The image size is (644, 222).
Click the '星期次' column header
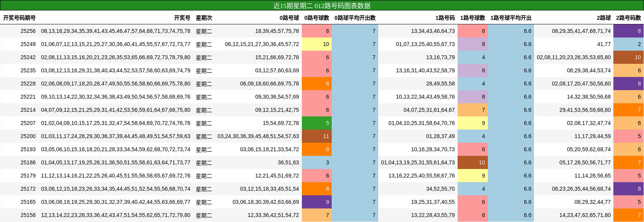point(204,18)
